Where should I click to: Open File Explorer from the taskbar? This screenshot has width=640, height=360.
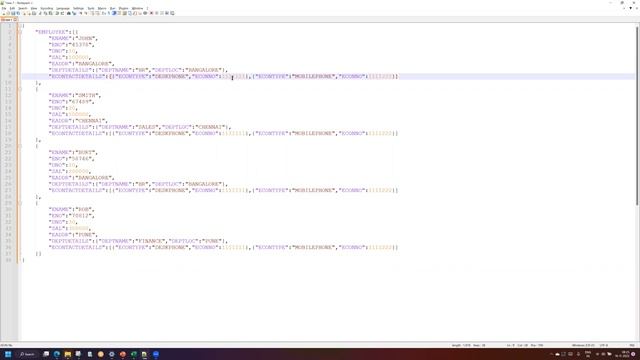68,354
